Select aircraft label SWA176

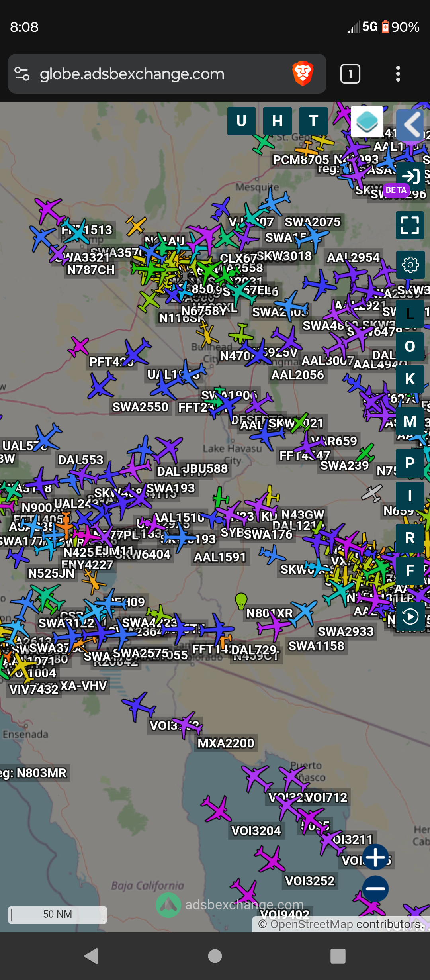tap(268, 534)
